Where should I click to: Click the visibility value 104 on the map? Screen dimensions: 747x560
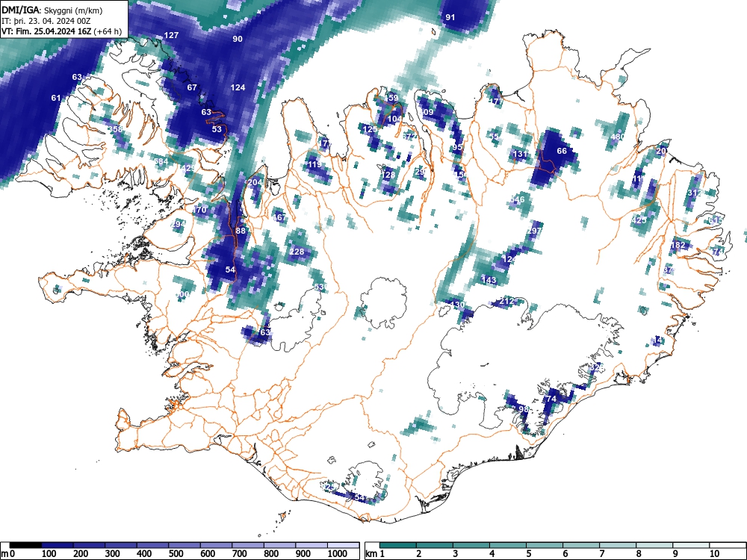pos(394,119)
